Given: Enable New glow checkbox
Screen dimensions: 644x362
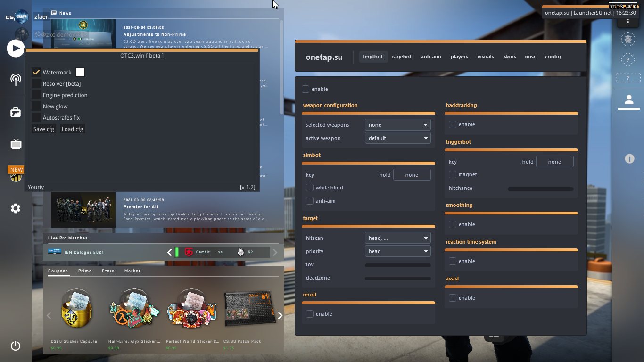Looking at the screenshot, I should [36, 106].
